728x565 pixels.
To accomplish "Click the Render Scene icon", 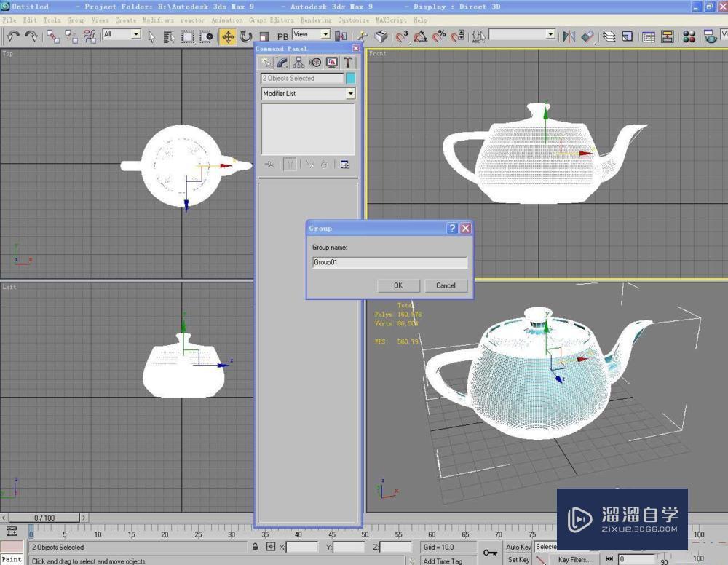I will (712, 36).
